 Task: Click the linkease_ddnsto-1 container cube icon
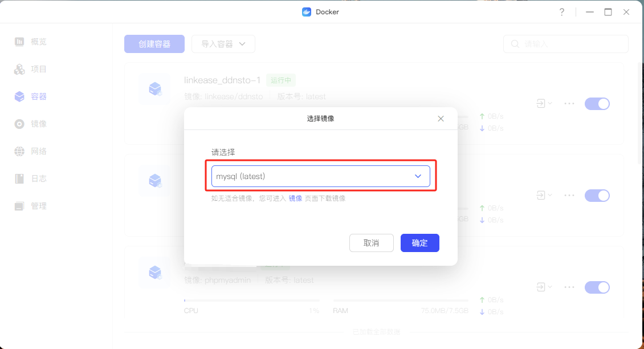coord(155,89)
